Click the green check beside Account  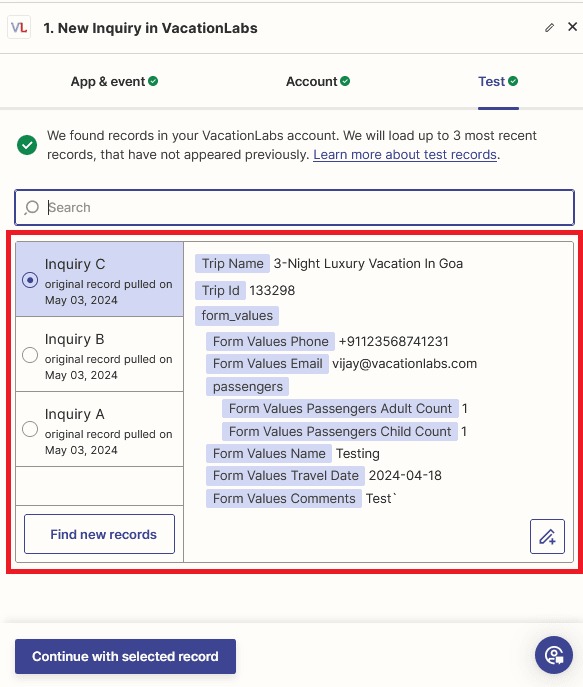(x=345, y=81)
